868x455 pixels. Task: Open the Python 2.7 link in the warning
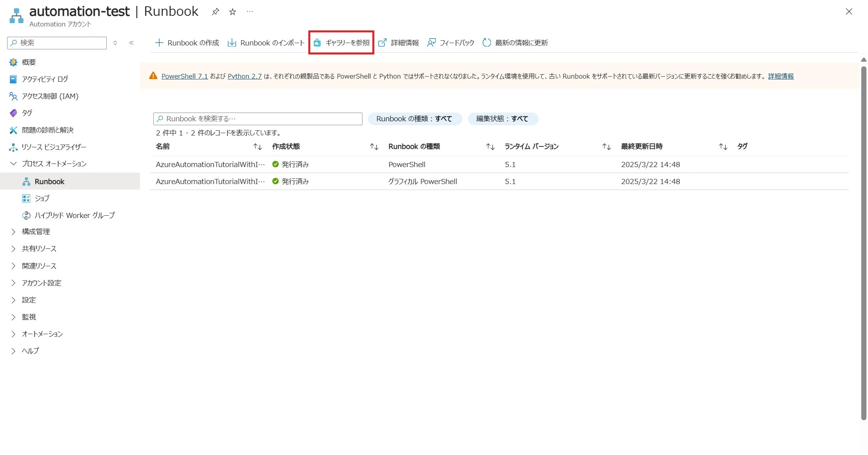click(x=245, y=76)
